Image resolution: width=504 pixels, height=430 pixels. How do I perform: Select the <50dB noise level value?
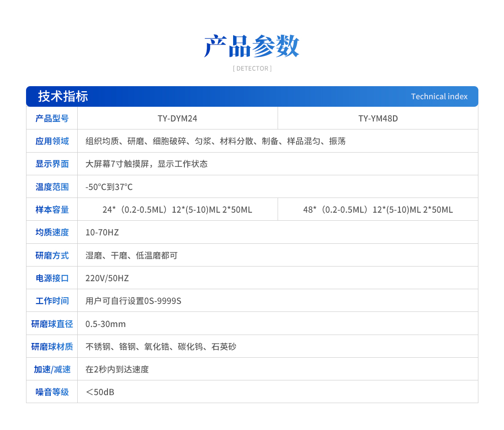(x=100, y=392)
